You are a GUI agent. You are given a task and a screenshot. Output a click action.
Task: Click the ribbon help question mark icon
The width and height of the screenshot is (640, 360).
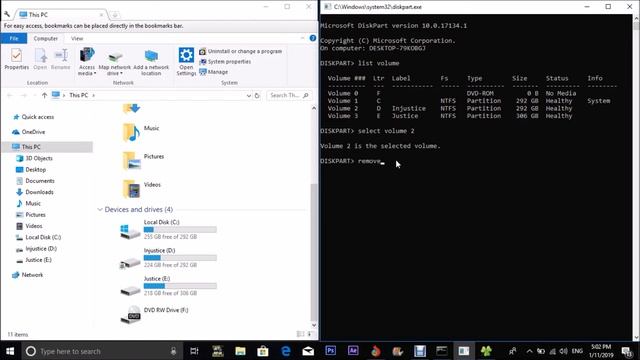313,38
